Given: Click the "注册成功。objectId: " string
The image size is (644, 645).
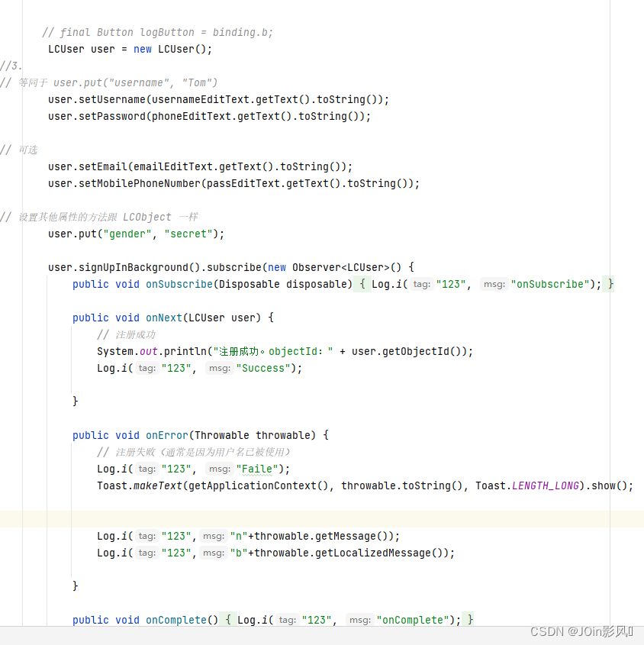Looking at the screenshot, I should [x=273, y=352].
